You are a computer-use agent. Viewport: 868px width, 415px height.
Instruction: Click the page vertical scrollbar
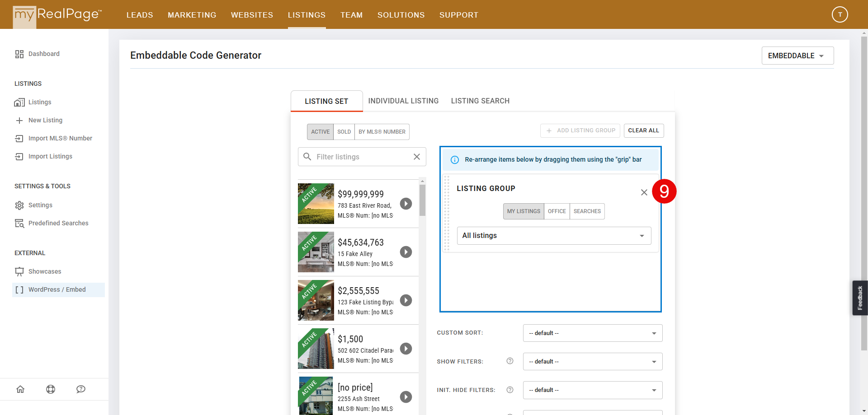(x=864, y=193)
